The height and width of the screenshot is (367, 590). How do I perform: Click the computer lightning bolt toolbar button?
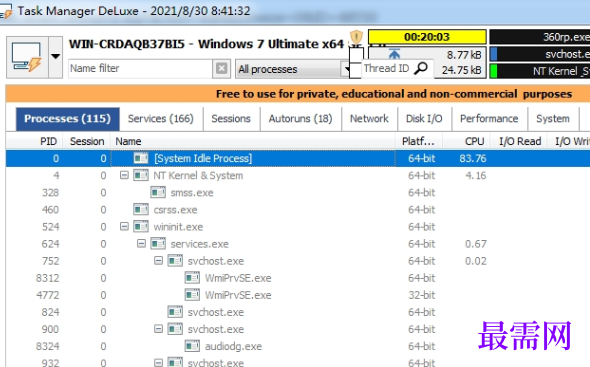tap(27, 57)
